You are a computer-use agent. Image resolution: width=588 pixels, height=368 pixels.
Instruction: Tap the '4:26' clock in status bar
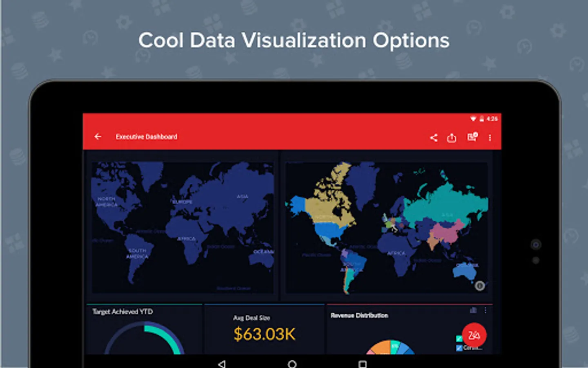pos(492,119)
